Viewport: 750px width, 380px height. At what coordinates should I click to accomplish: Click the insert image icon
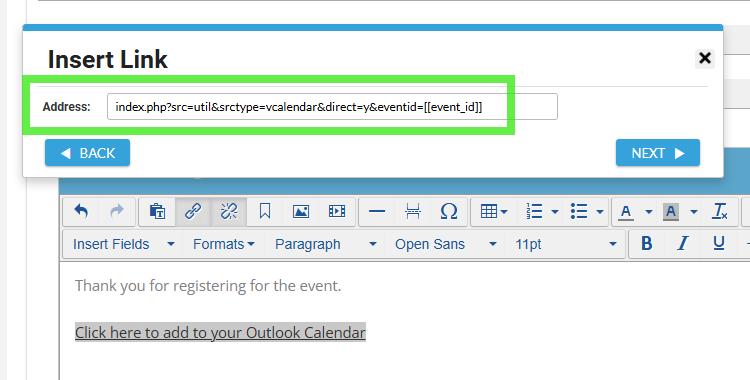(x=301, y=211)
